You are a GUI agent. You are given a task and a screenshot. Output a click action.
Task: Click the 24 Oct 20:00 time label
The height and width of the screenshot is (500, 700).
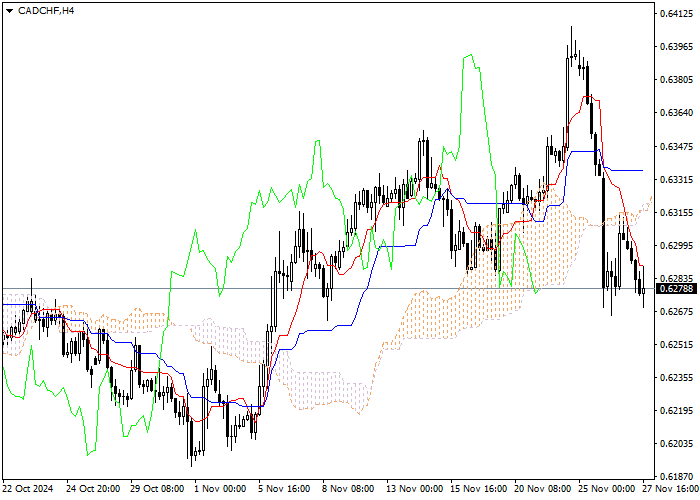(x=93, y=489)
